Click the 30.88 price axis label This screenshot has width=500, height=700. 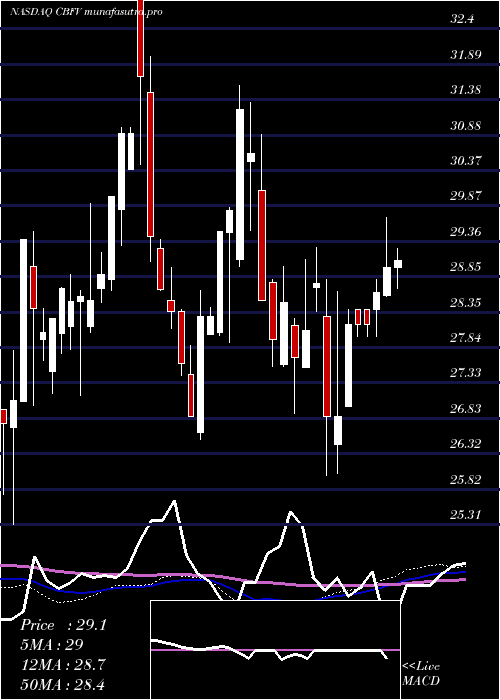(x=465, y=125)
